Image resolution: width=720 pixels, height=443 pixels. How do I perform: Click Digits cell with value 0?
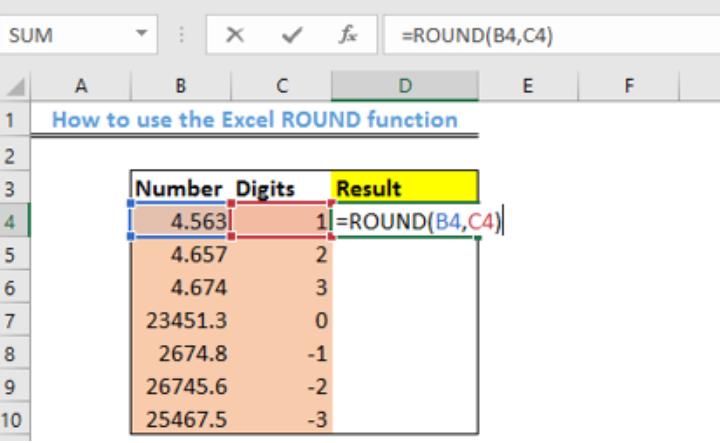281,320
